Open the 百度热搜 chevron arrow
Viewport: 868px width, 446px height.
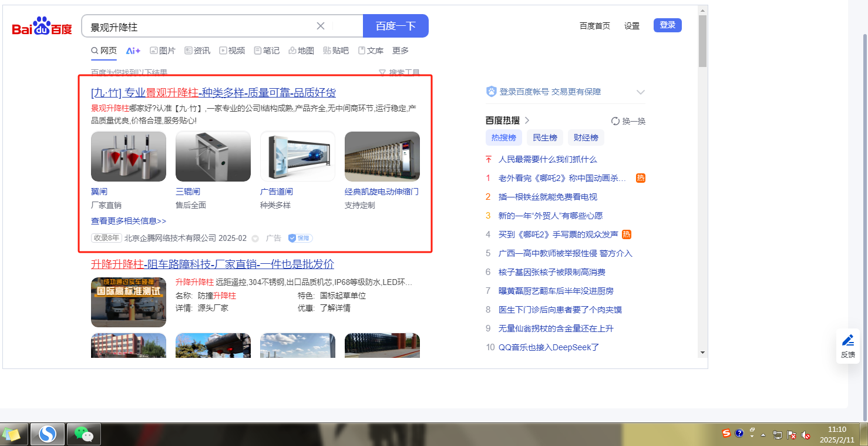(527, 120)
